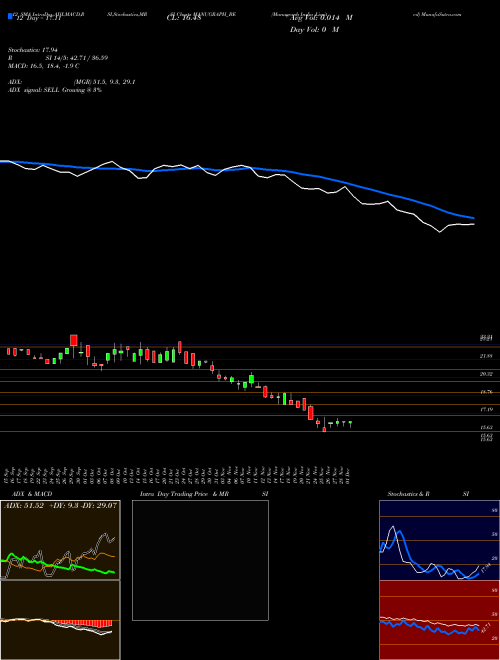Click the 'CL: 16.48' closing price label
This screenshot has width=500, height=660.
184,18
